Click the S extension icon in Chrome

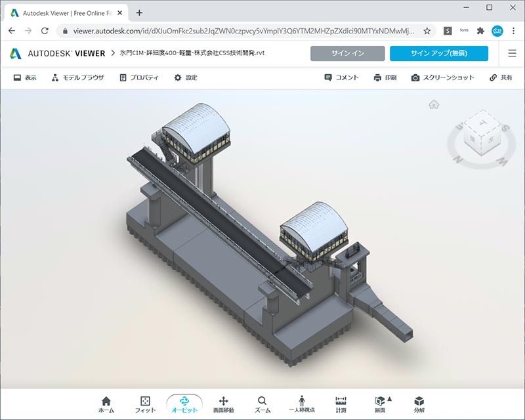(448, 31)
